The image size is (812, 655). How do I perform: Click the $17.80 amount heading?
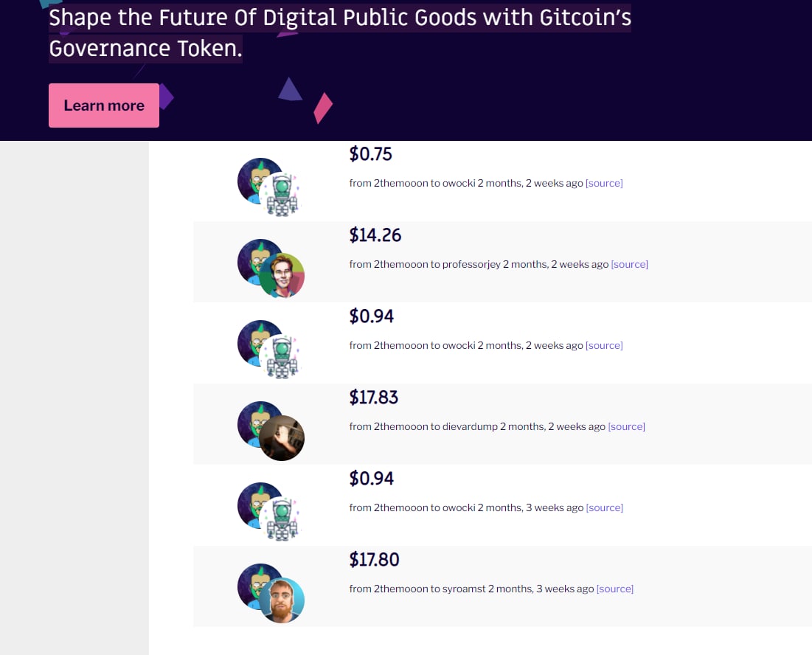point(374,560)
